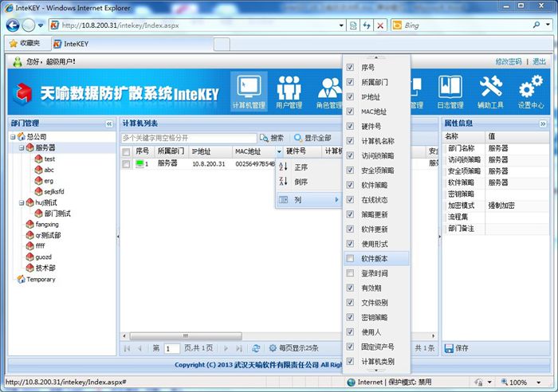
Task: Open a new blank browser tab
Action: point(222,45)
